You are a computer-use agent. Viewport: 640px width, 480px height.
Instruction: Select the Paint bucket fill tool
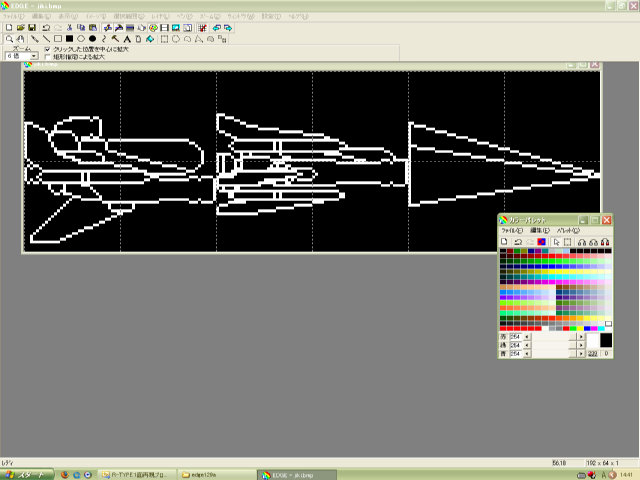tap(150, 39)
